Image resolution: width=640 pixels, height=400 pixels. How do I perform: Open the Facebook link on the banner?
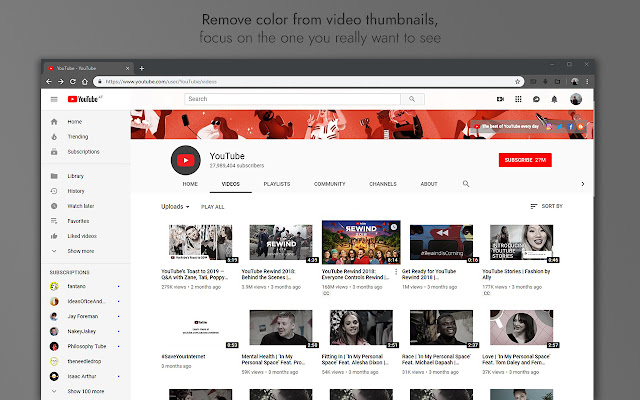(570, 127)
